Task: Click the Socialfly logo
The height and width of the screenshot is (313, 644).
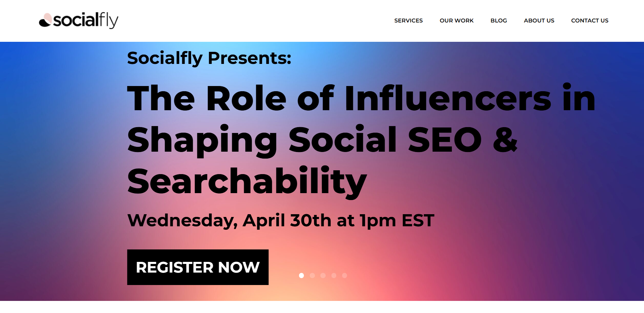Action: pos(79,20)
